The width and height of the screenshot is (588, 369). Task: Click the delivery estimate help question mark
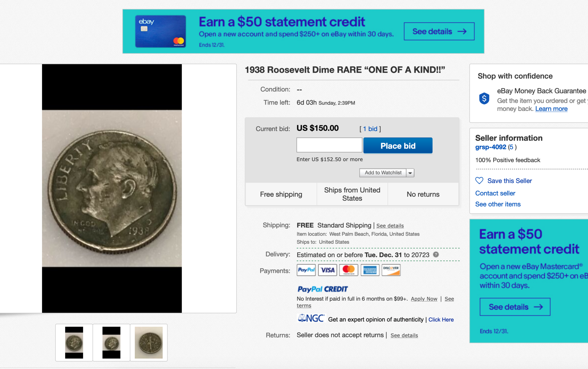[x=436, y=254]
